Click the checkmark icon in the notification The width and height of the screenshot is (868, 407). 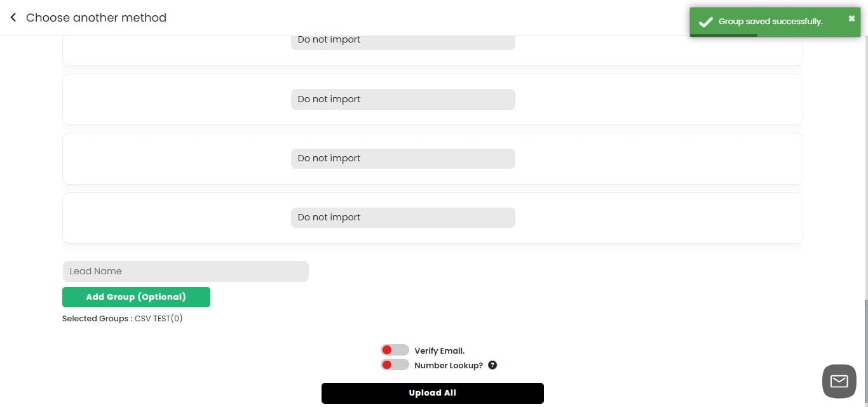tap(705, 21)
